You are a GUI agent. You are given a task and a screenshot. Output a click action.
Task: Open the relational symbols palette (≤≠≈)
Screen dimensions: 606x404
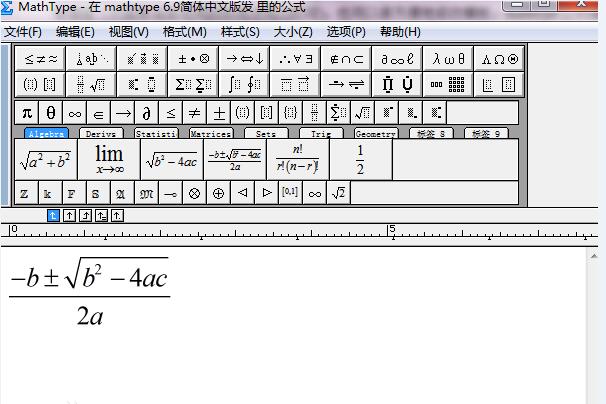coord(41,59)
